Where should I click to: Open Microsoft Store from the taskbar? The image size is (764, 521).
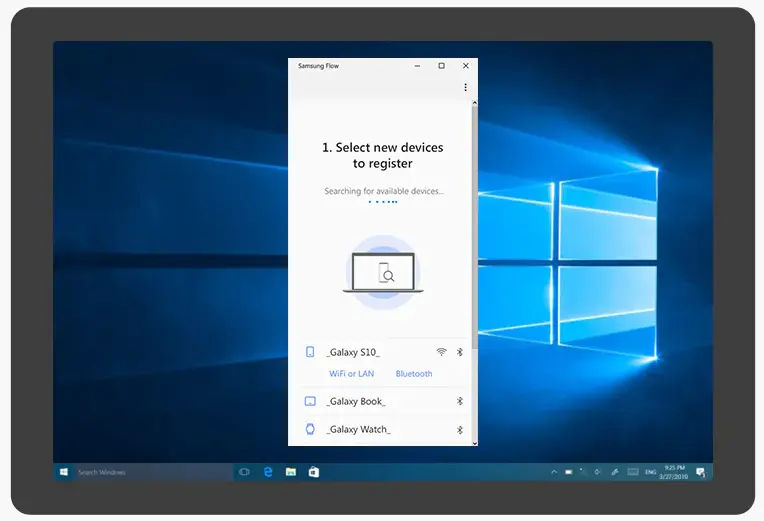coord(314,472)
